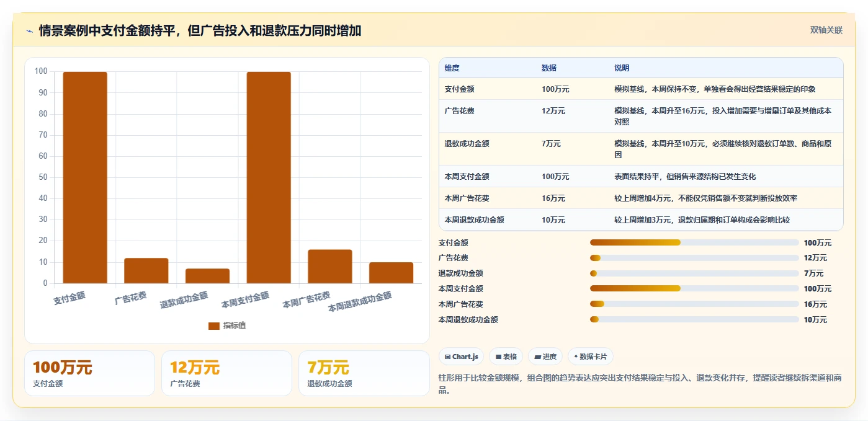Viewport: 868px width, 421px height.
Task: Click the 本周退款成功金额 x-axis label
Action: [x=360, y=301]
